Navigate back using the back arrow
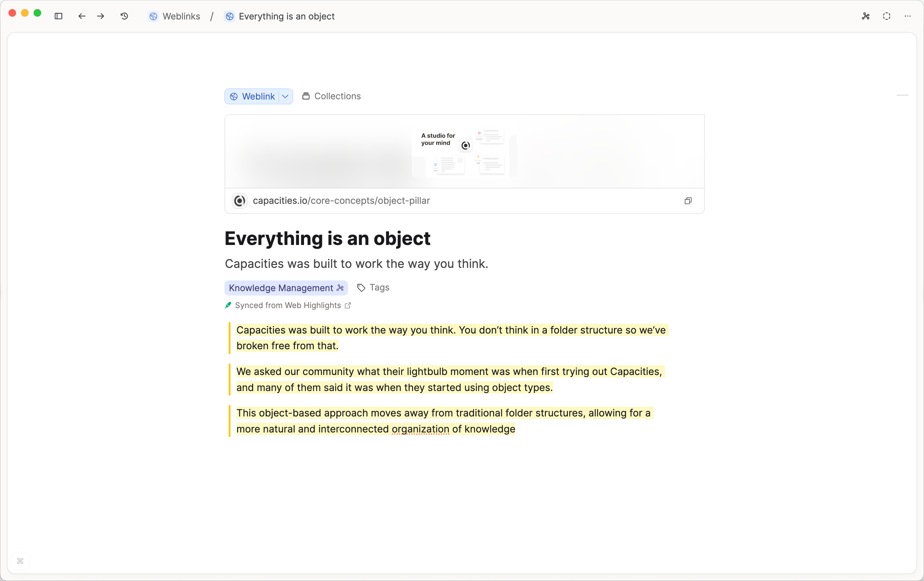This screenshot has width=924, height=581. click(x=81, y=16)
